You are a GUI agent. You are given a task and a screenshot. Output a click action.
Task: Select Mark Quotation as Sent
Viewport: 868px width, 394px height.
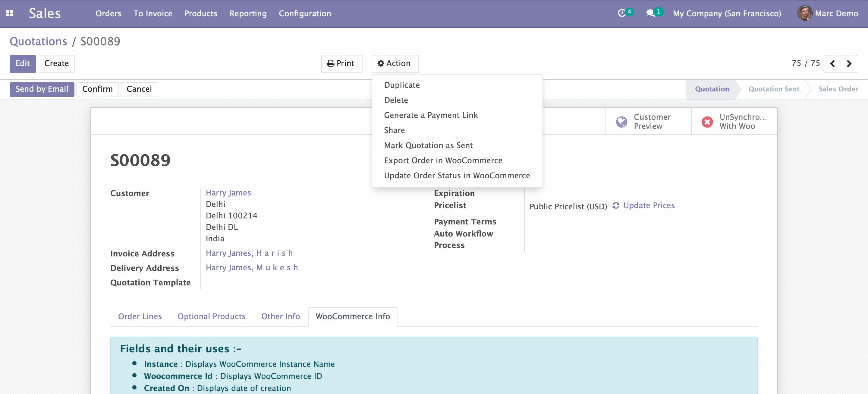428,145
